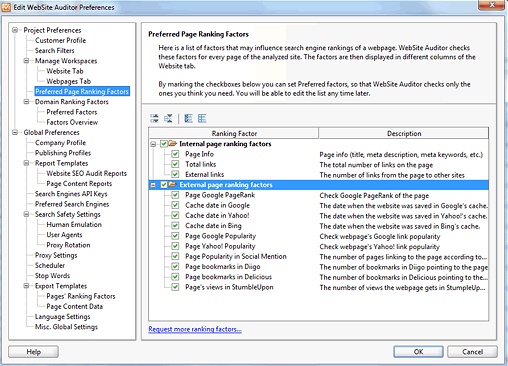
Task: Select Stop Words
Action: [x=52, y=276]
